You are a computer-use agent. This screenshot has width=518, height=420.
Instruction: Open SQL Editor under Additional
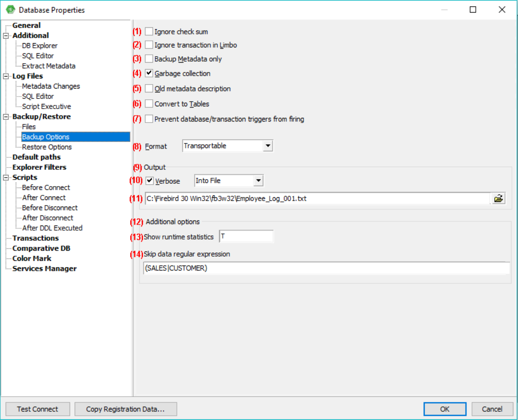pos(38,56)
